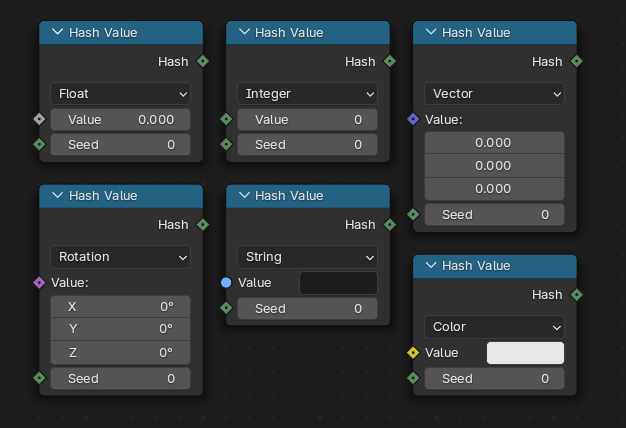
Task: Open the Color node Value swatch
Action: point(525,353)
